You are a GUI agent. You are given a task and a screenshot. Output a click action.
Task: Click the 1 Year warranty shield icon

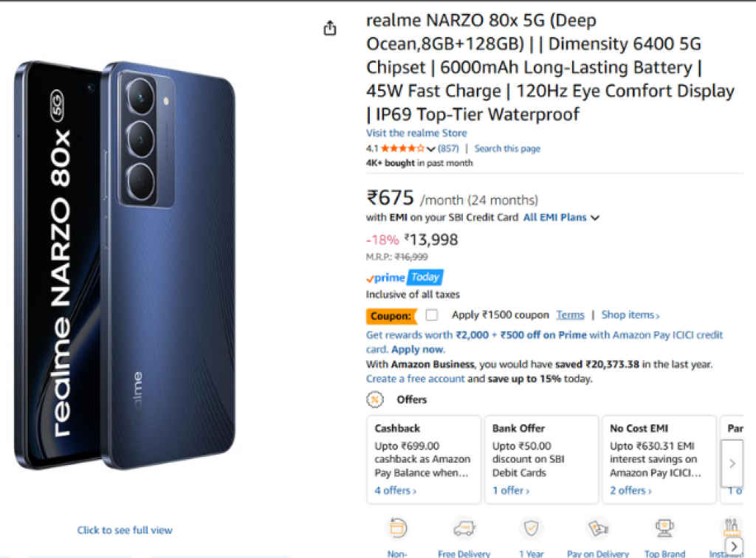tap(531, 528)
